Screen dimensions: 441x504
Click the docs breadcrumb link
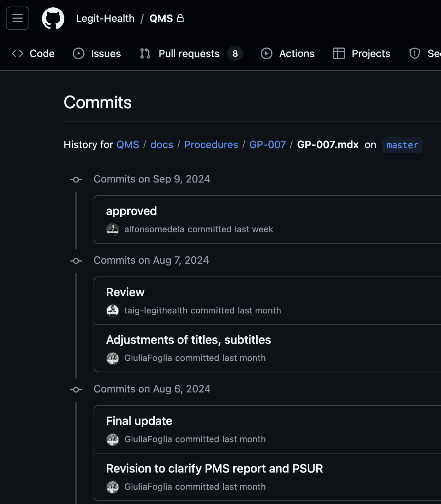162,145
